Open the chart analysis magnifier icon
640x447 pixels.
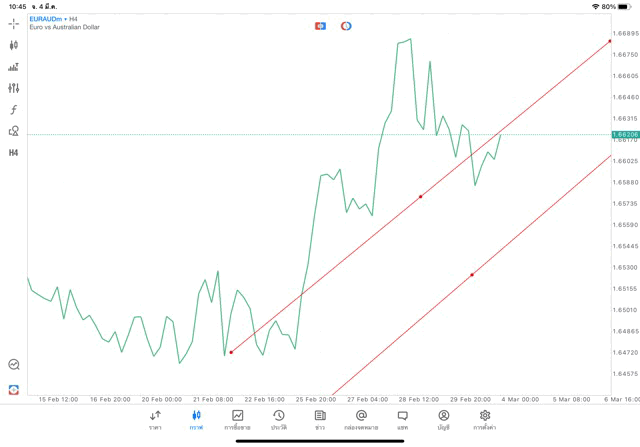pyautogui.click(x=13, y=365)
